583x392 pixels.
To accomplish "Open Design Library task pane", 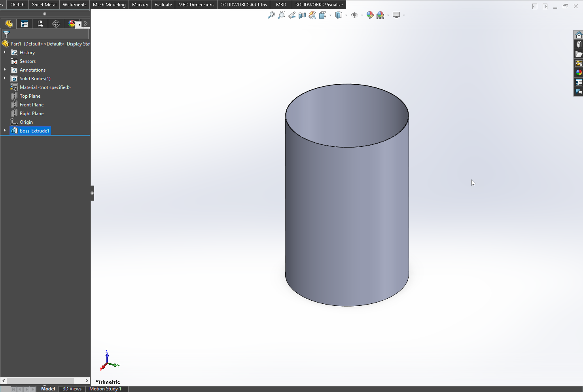I will [579, 44].
